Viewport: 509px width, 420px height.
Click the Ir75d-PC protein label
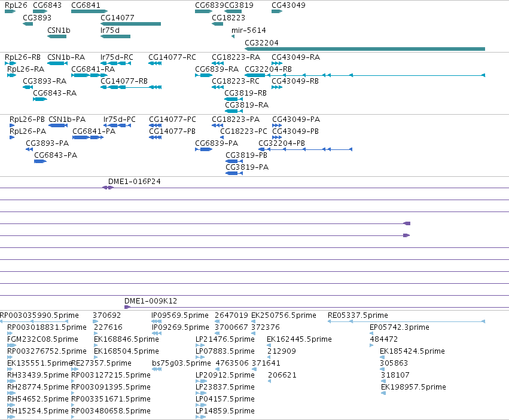tap(120, 119)
